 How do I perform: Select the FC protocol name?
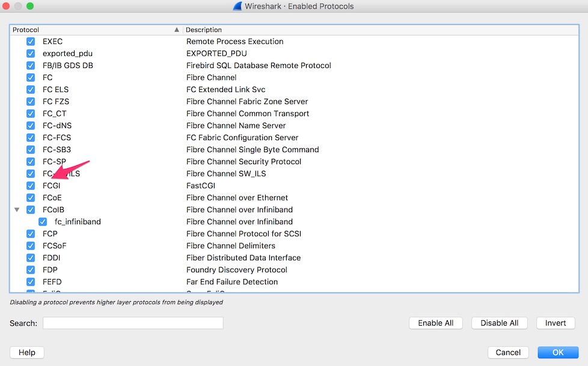[47, 78]
